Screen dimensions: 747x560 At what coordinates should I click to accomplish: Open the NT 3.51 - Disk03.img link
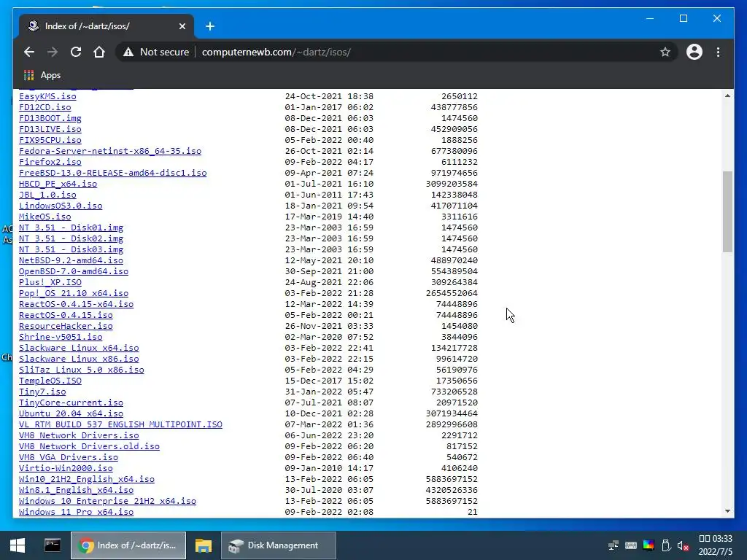pyautogui.click(x=71, y=249)
